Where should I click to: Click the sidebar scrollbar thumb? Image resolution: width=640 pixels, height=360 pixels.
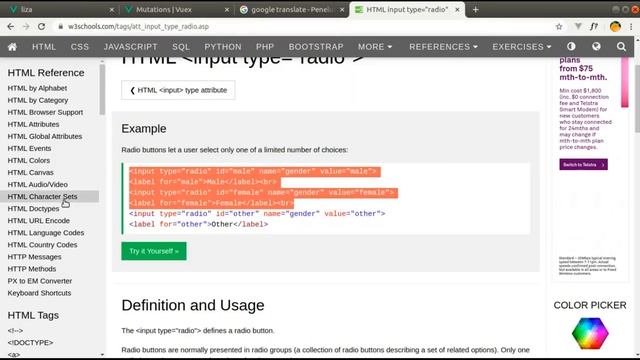coord(102,89)
